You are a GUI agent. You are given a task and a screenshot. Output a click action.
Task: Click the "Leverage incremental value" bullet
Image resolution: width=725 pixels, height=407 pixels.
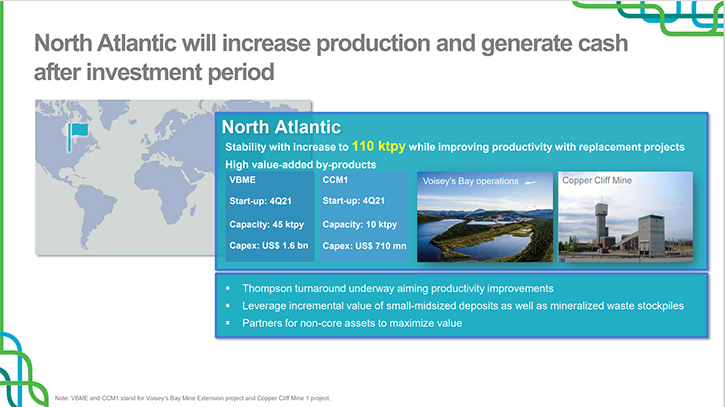[463, 306]
